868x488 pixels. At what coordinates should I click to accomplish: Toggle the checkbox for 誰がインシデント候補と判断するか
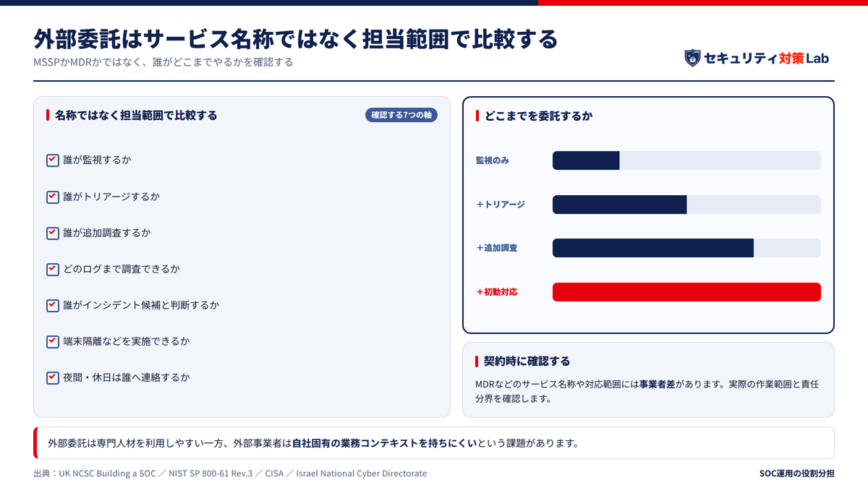[53, 305]
